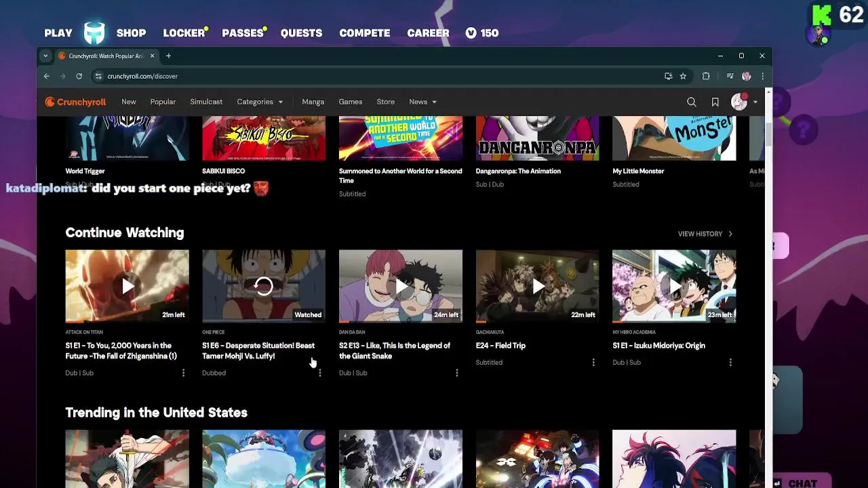Select the Crunchyroll browser tab
The width and height of the screenshot is (868, 488).
(107, 56)
